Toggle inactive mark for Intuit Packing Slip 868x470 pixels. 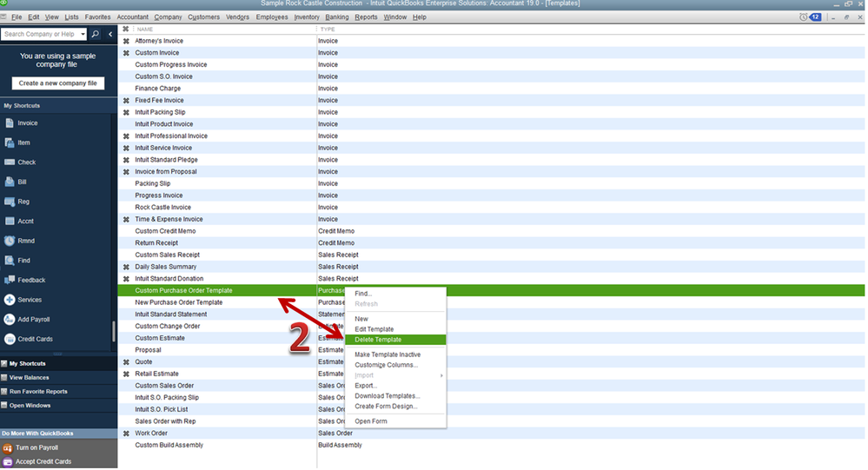[x=126, y=112]
